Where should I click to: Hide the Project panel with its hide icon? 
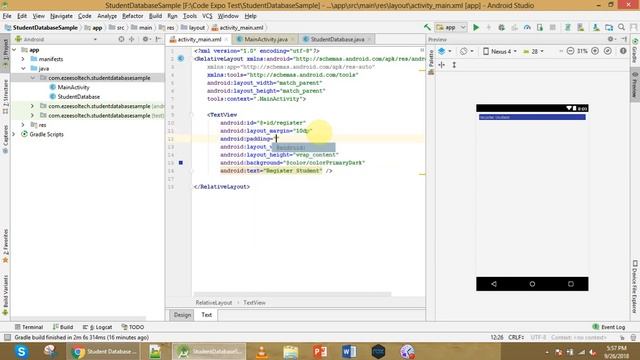point(158,39)
